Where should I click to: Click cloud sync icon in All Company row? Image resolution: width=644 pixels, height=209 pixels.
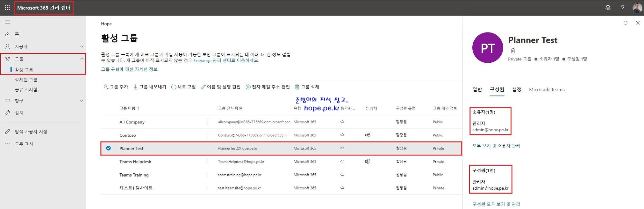(342, 122)
